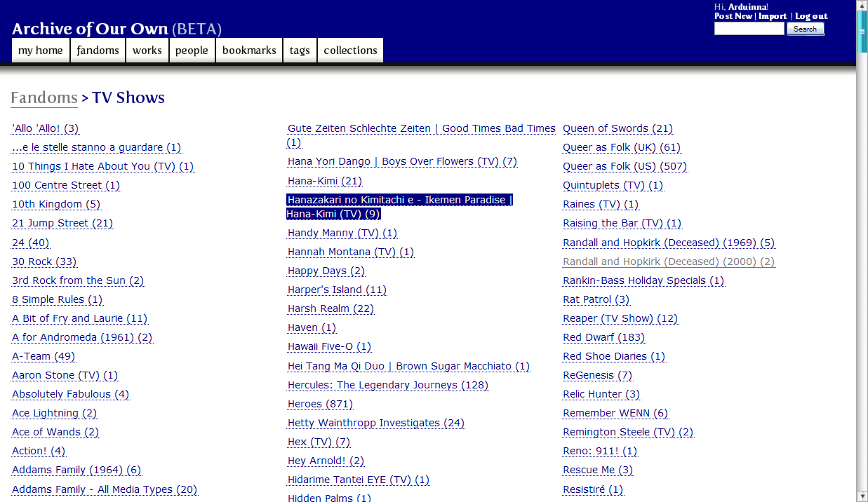The width and height of the screenshot is (868, 502).
Task: Open Queer as Folk (US) (507)
Action: 625,166
